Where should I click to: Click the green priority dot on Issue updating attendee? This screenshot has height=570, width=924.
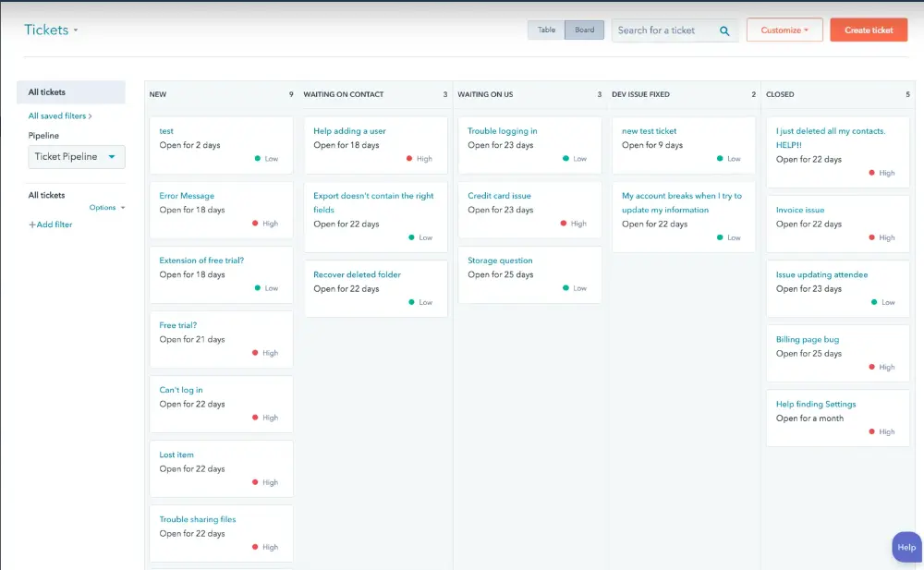pos(874,302)
